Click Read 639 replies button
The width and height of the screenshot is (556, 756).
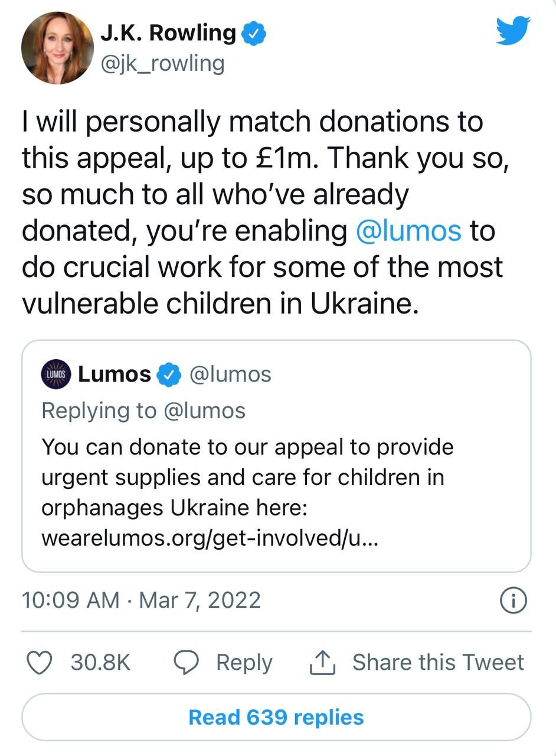(276, 717)
